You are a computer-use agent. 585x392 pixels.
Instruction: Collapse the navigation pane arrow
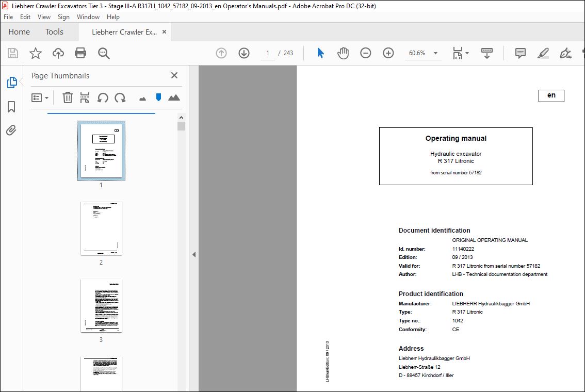[x=194, y=254]
